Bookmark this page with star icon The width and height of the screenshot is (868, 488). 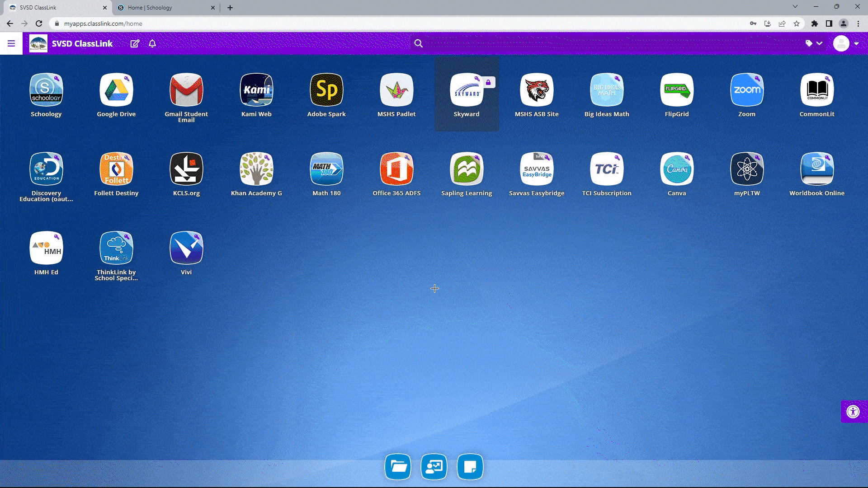click(797, 23)
